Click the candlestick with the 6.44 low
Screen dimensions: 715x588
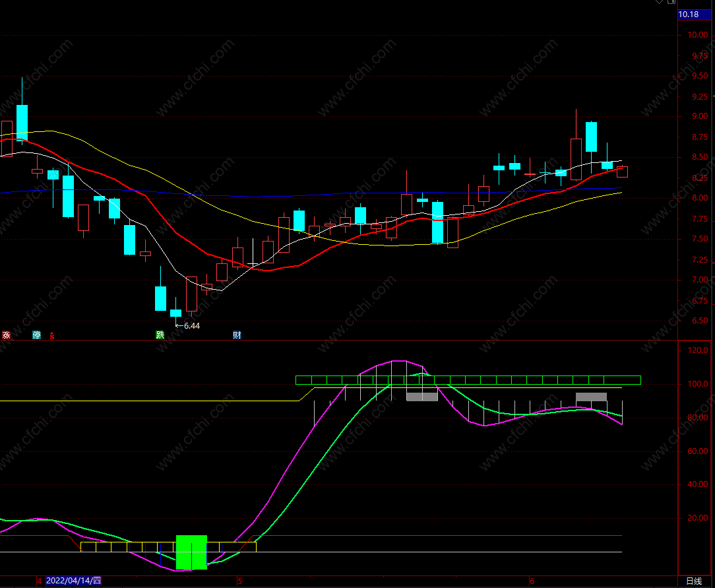(175, 312)
